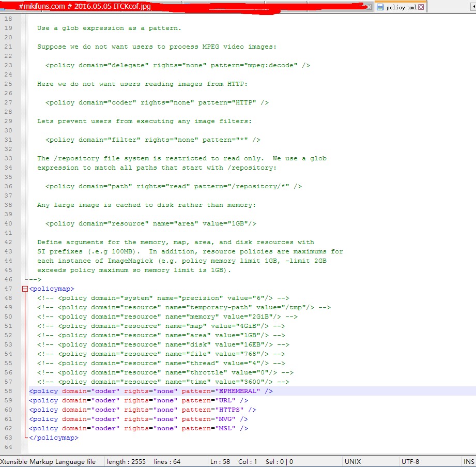
Task: Close the policy.xml tab
Action: coord(421,7)
